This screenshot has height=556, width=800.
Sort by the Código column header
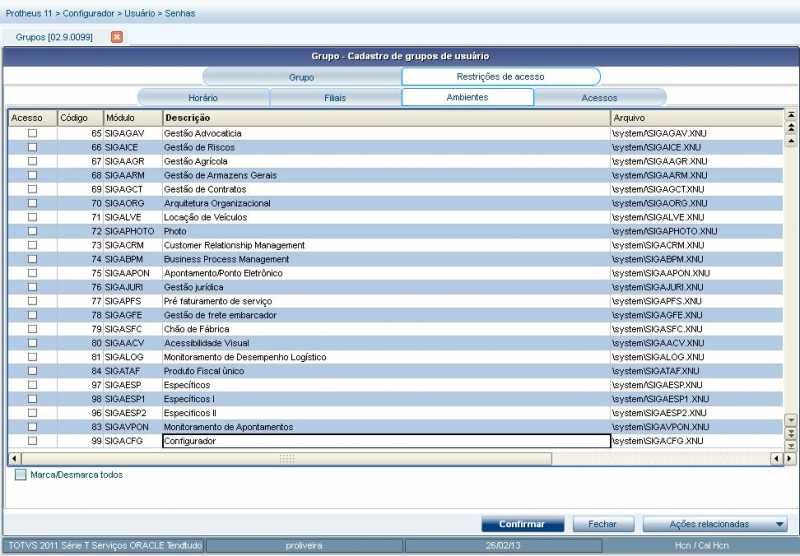click(80, 118)
